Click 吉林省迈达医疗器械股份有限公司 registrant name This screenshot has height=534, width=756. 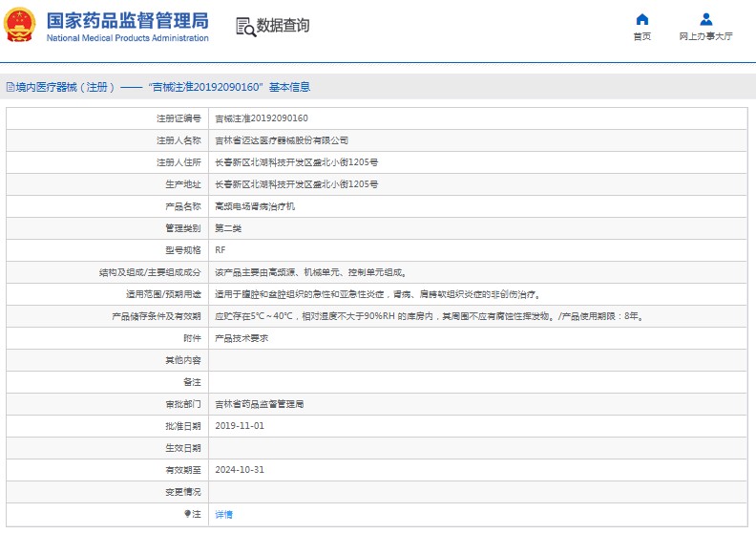click(282, 140)
